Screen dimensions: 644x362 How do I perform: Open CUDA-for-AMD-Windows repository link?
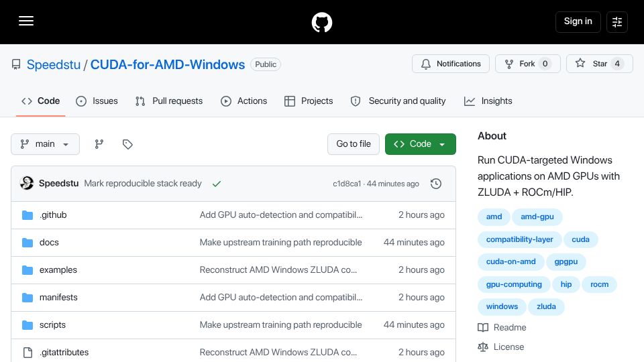[x=168, y=64]
